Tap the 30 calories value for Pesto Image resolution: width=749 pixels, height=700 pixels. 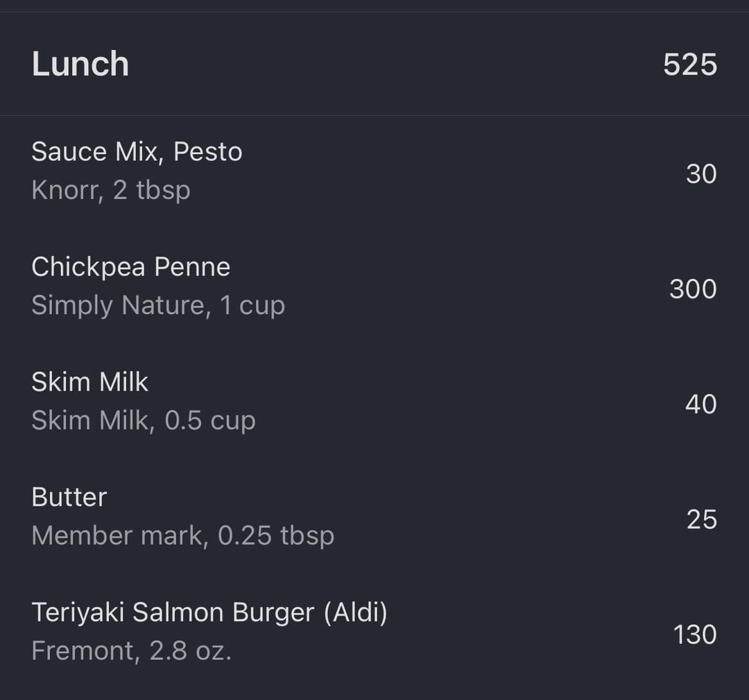pos(701,173)
